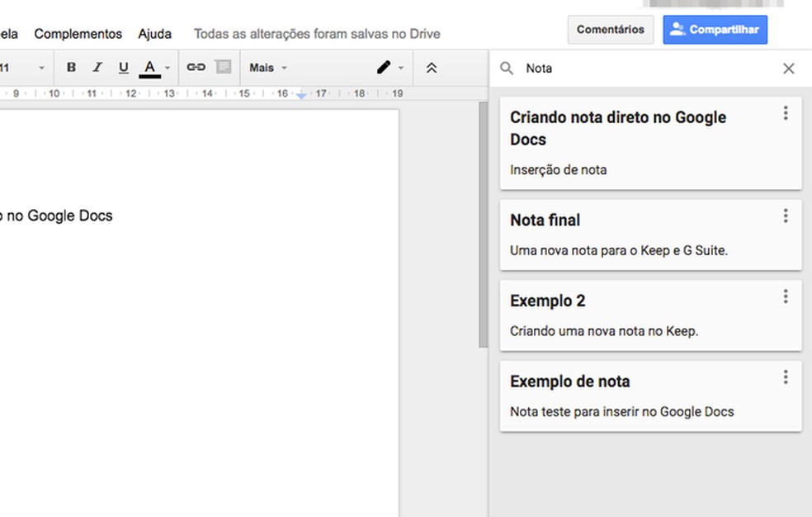
Task: Open options for 'Criando nota direto no Google Docs'
Action: tap(786, 112)
